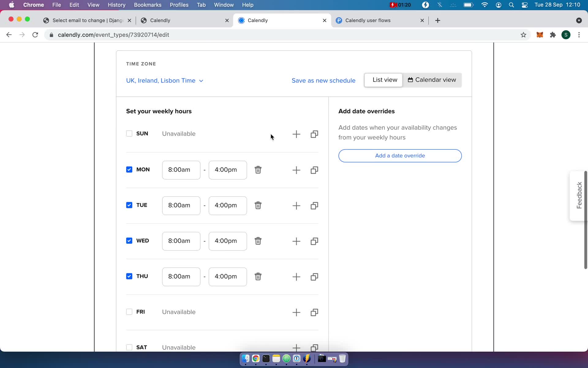Enable the Friday availability checkbox

pos(129,312)
